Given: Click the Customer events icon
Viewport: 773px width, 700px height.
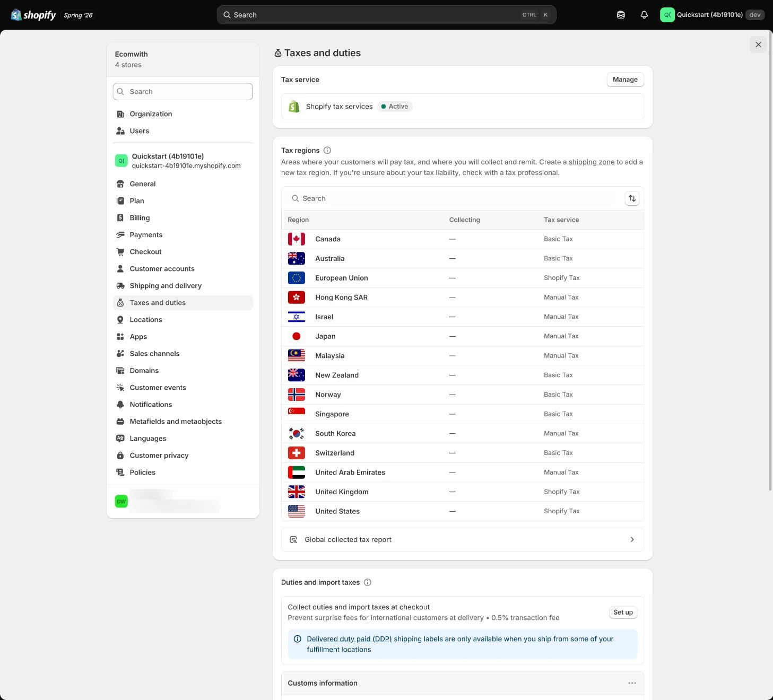Looking at the screenshot, I should click(x=120, y=388).
